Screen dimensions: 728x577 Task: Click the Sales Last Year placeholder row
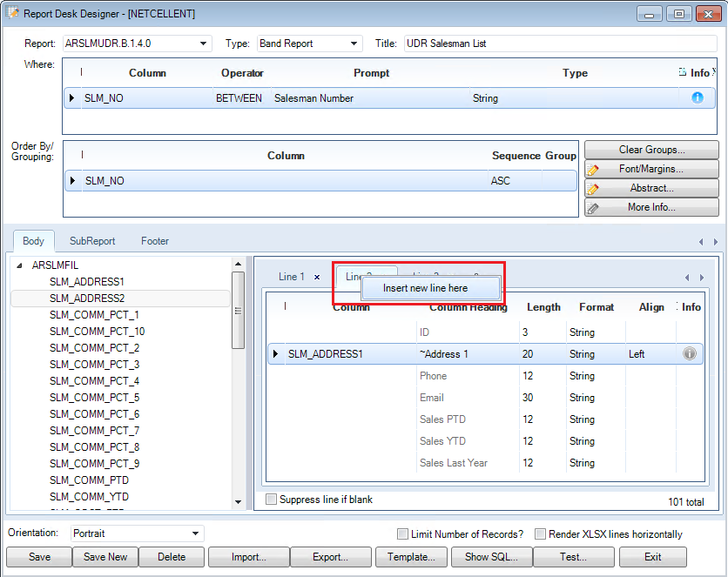click(x=485, y=462)
